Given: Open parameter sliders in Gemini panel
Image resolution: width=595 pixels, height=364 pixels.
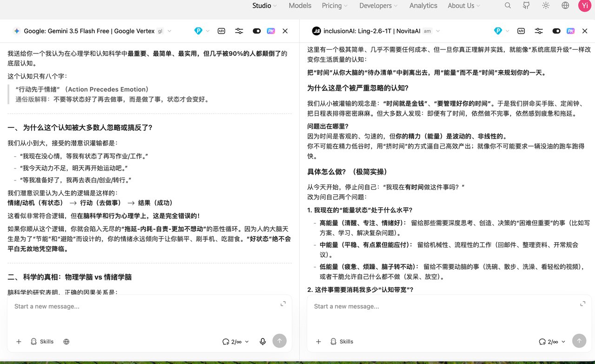Looking at the screenshot, I should [x=239, y=31].
